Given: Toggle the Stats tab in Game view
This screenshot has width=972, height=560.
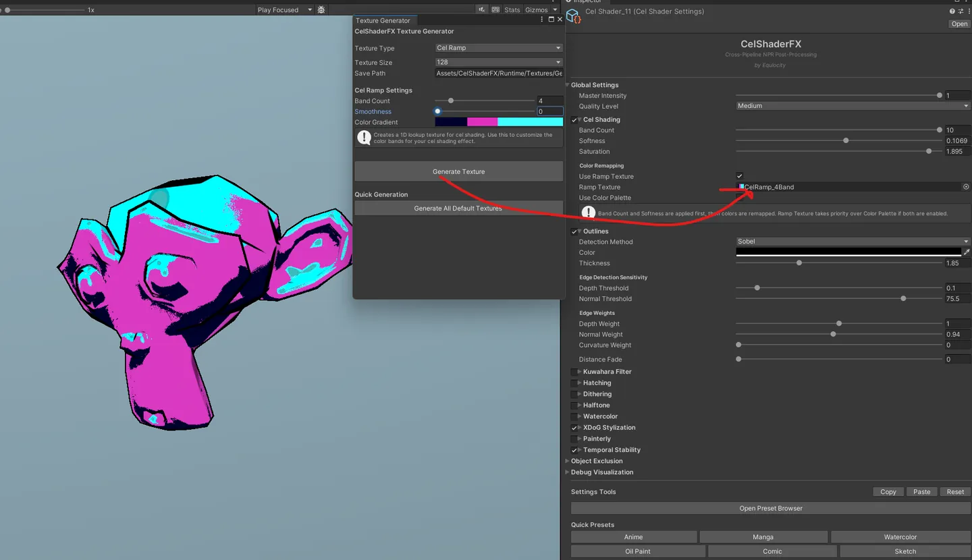Looking at the screenshot, I should tap(512, 9).
